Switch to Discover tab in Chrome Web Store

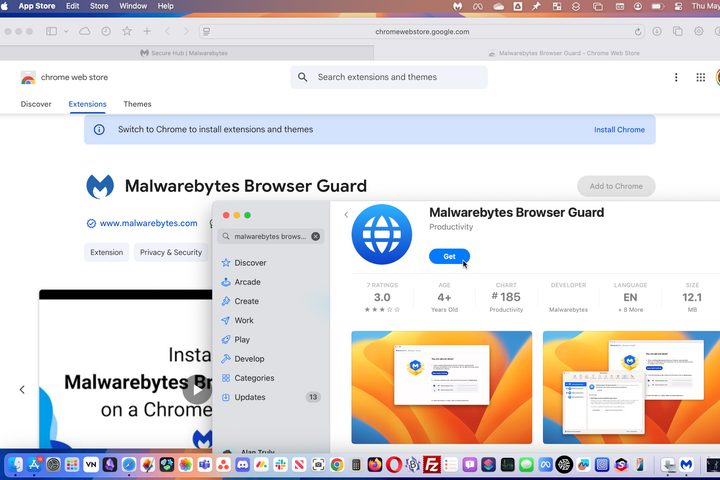pyautogui.click(x=36, y=104)
